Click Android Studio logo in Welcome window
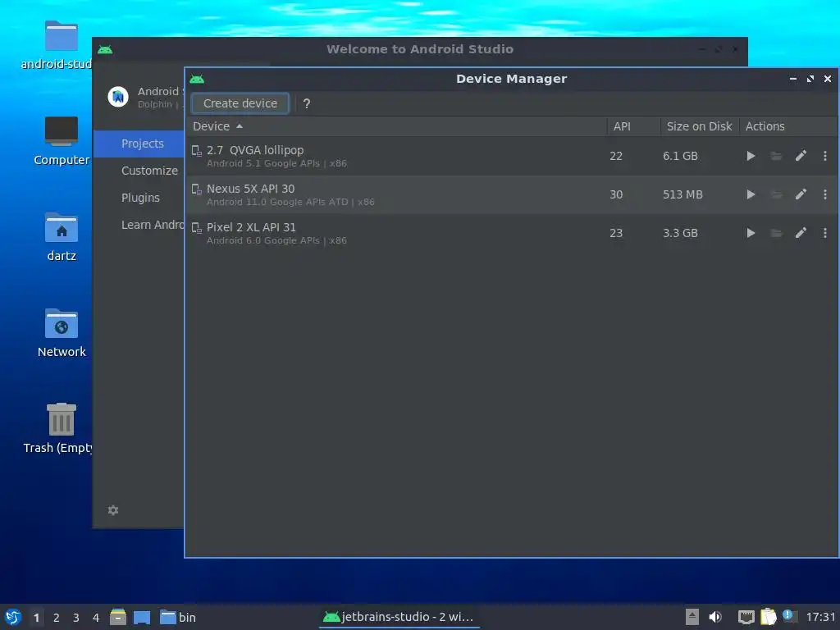This screenshot has width=840, height=630. click(x=118, y=97)
